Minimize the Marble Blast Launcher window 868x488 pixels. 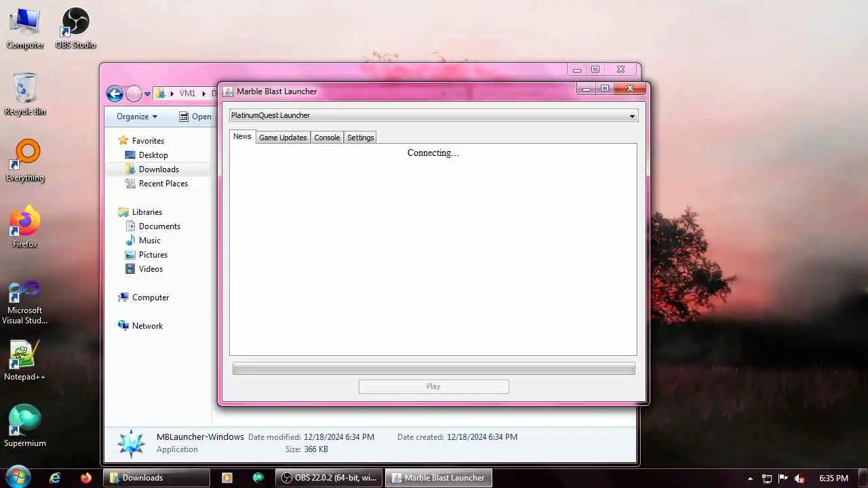(x=587, y=89)
